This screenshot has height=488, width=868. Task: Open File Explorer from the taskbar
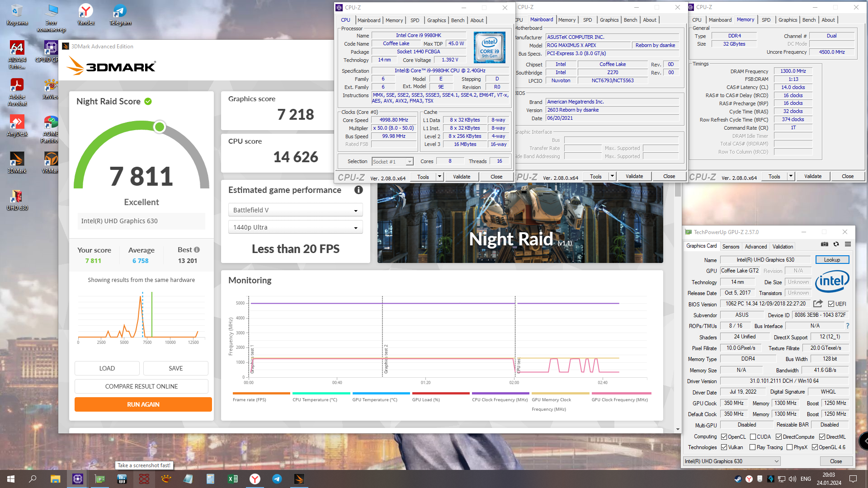tap(55, 479)
